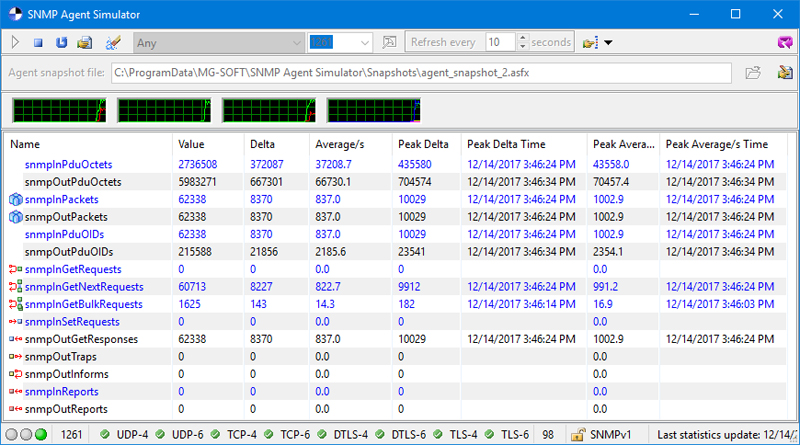Click the snmpInReports row icon
This screenshot has height=445, width=800.
[x=16, y=391]
